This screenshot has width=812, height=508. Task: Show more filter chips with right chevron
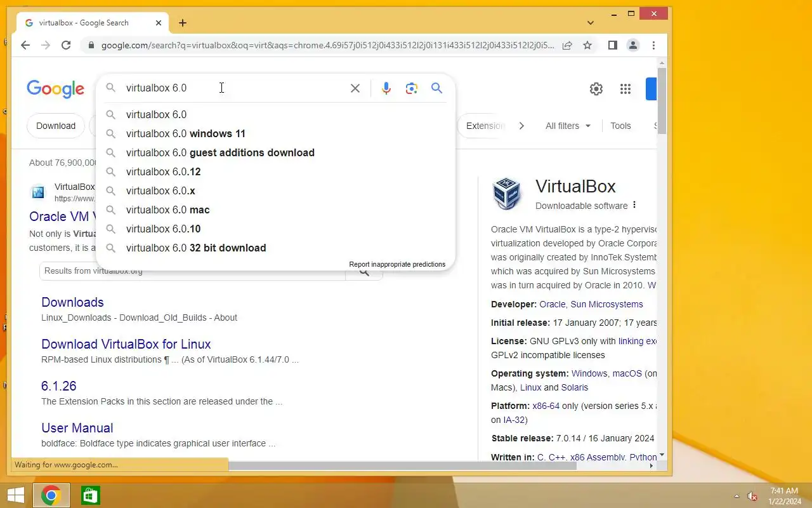(521, 126)
